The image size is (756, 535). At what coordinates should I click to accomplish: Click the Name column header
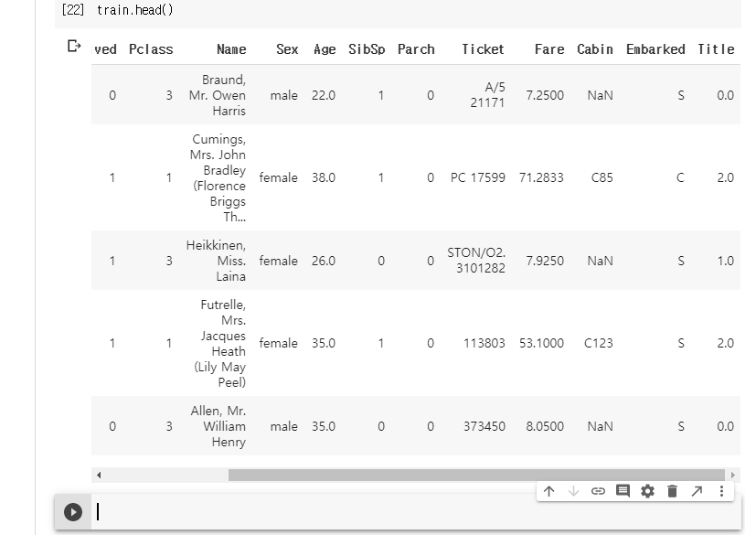tap(231, 49)
